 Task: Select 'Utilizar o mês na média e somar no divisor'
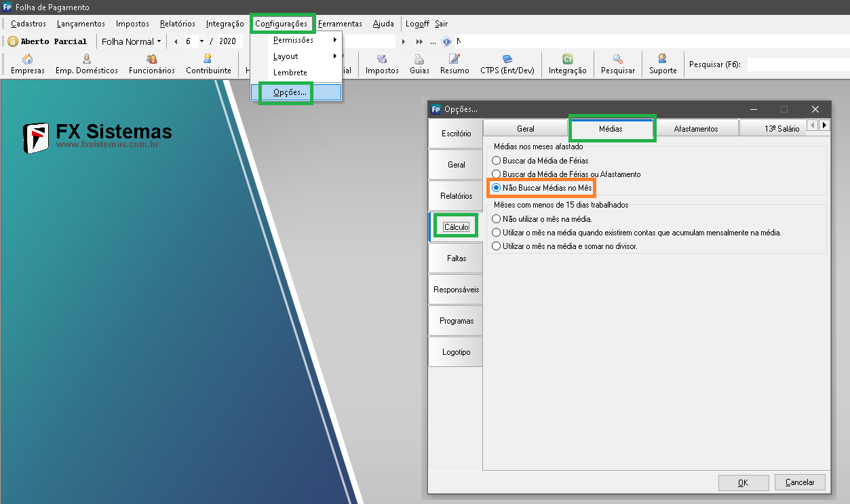click(x=497, y=246)
